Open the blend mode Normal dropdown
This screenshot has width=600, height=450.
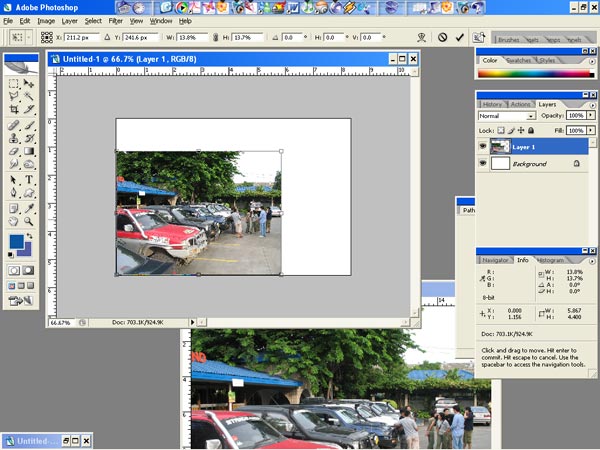click(x=506, y=116)
